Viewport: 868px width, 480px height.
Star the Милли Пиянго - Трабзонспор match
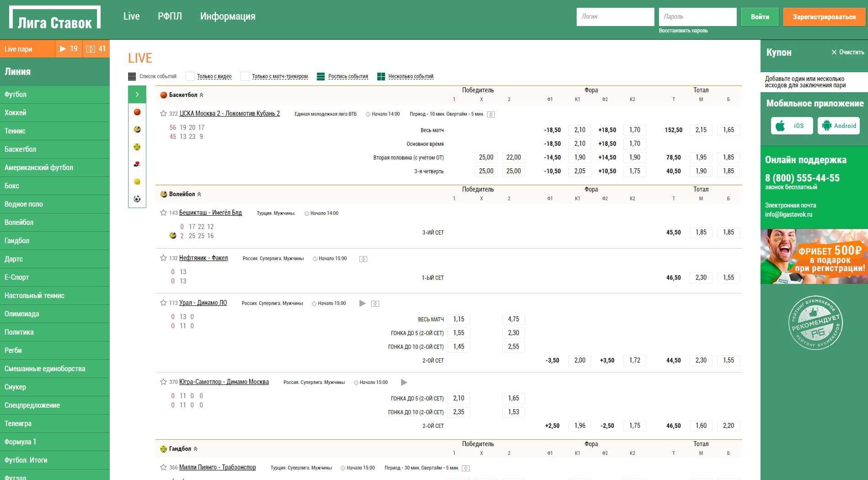pos(163,467)
